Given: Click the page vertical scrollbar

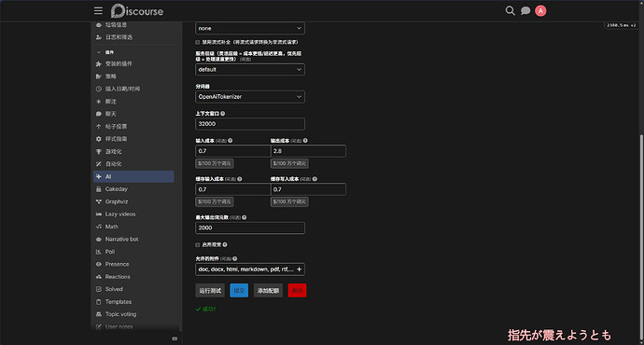Looking at the screenshot, I should [641, 238].
